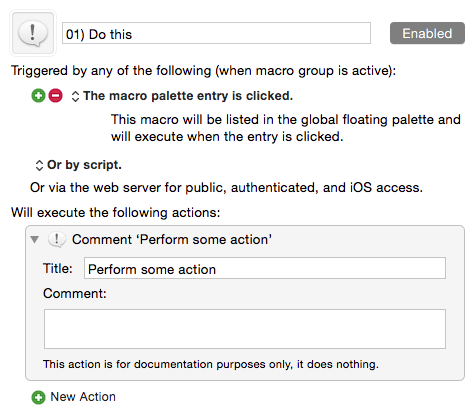Viewport: 476px width, 411px height.
Task: Select the New Action label
Action: 83,397
